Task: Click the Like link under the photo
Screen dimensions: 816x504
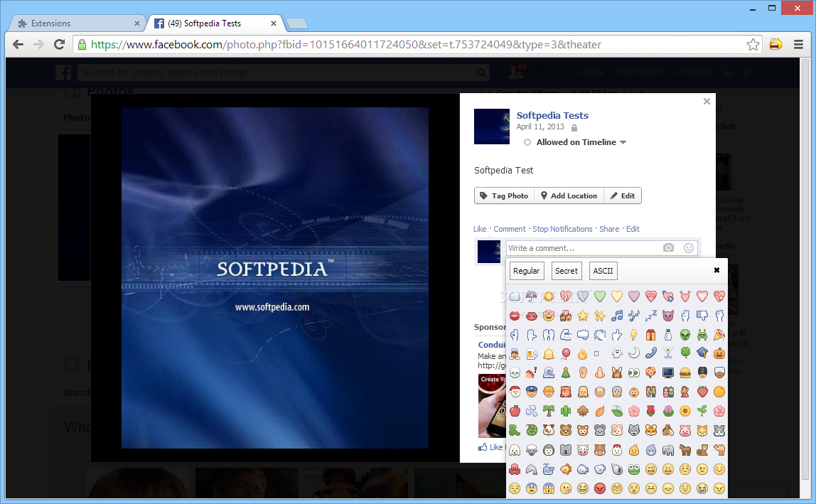Action: 480,229
